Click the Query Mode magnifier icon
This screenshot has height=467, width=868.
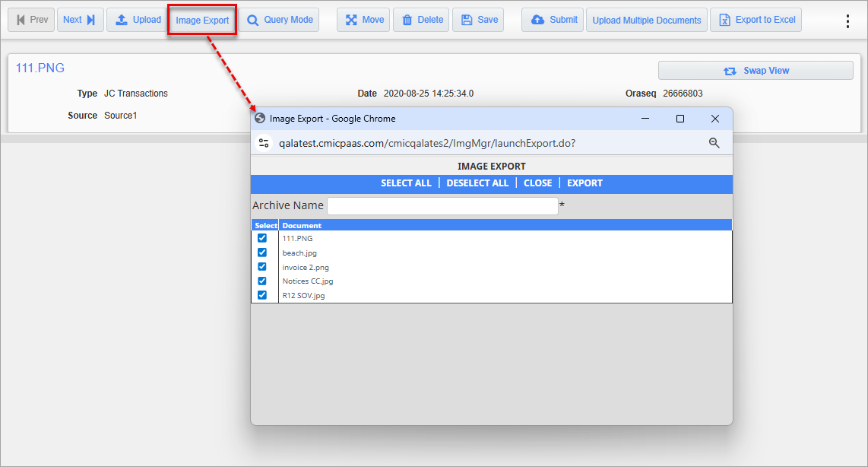(x=252, y=20)
